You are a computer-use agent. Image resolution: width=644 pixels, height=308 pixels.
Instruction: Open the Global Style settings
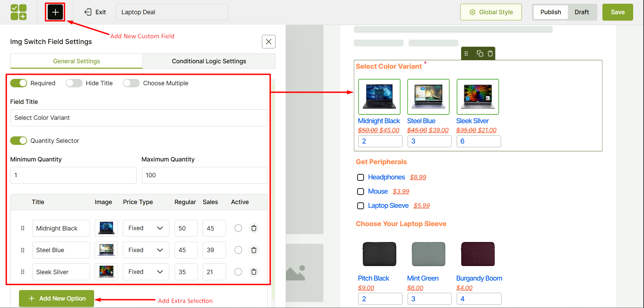point(491,12)
